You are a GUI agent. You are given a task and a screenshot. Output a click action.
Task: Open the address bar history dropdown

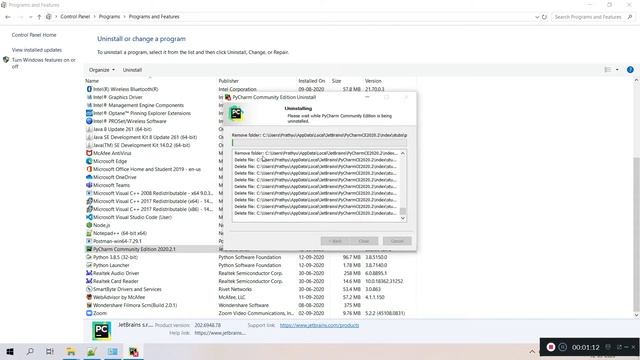[x=537, y=17]
